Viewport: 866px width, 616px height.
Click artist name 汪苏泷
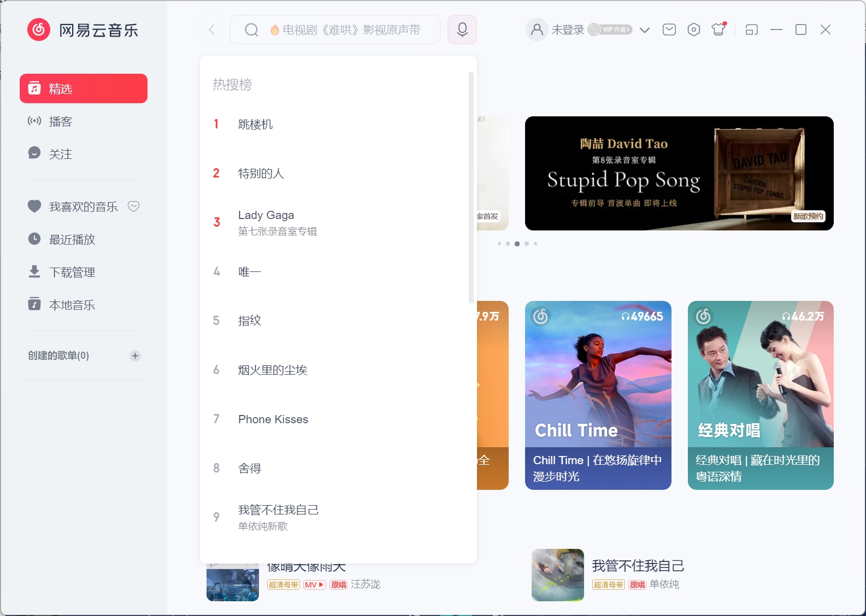coord(366,584)
